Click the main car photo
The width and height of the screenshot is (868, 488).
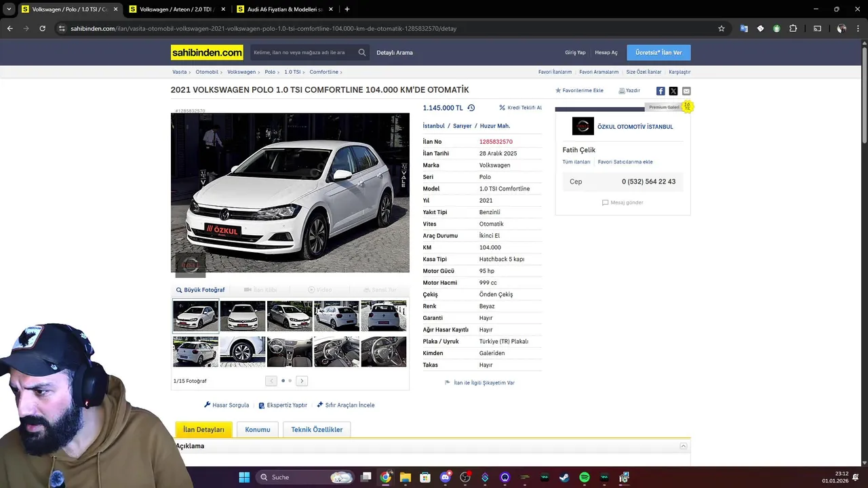click(x=290, y=192)
